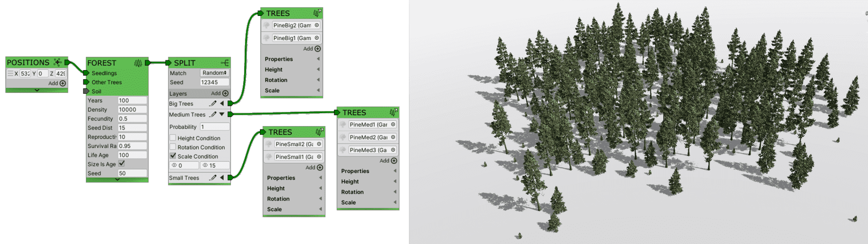Click the Split node Seed field

[x=214, y=82]
